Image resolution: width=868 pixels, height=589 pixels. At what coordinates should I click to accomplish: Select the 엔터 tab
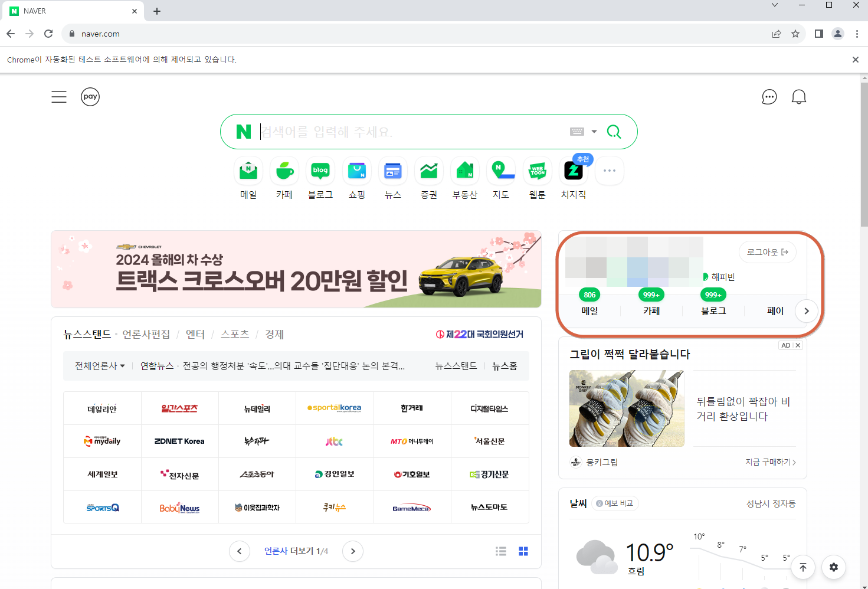[195, 334]
